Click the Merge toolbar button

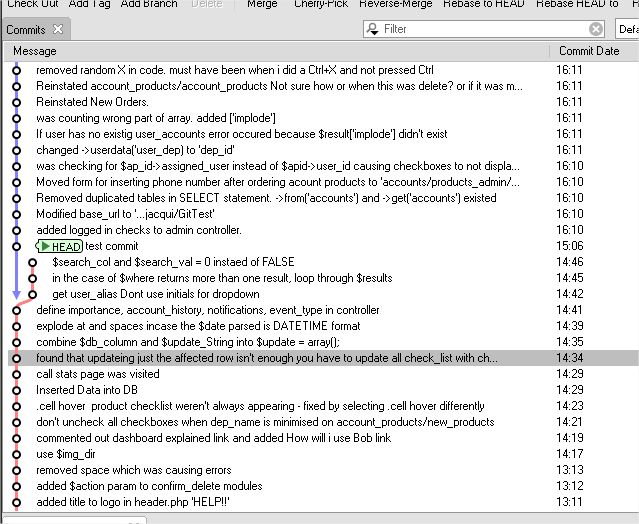pos(262,4)
